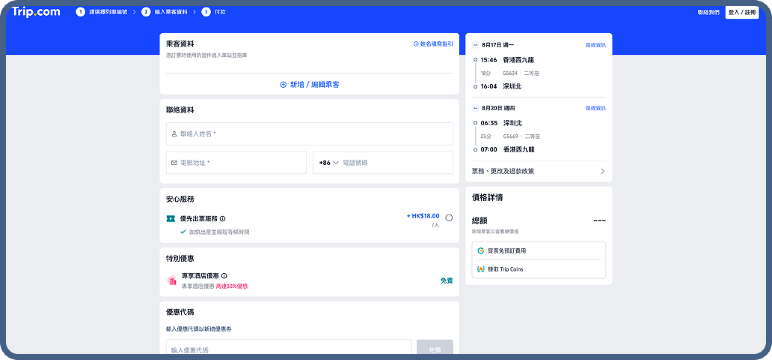772x360 pixels.
Task: Click the envelope icon in email field
Action: [x=174, y=163]
